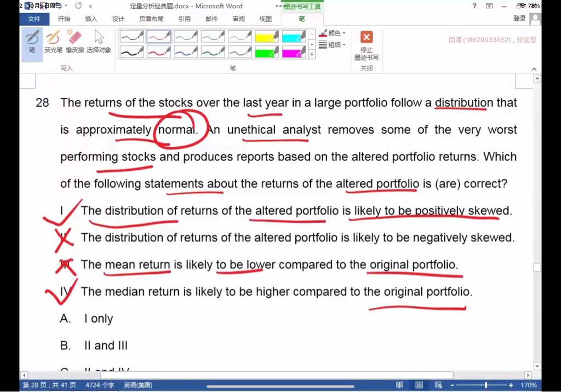Click the Select Objects (选择对象) tool

coord(99,42)
